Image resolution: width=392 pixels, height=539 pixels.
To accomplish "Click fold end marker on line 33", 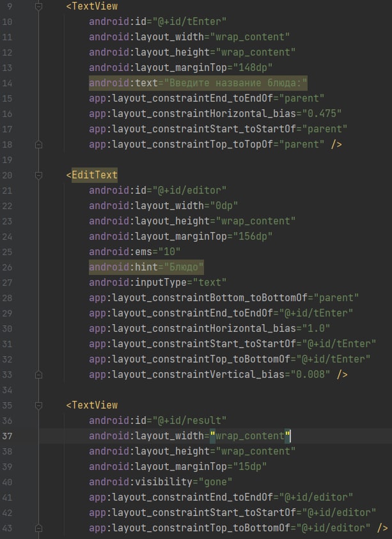I will pyautogui.click(x=39, y=375).
